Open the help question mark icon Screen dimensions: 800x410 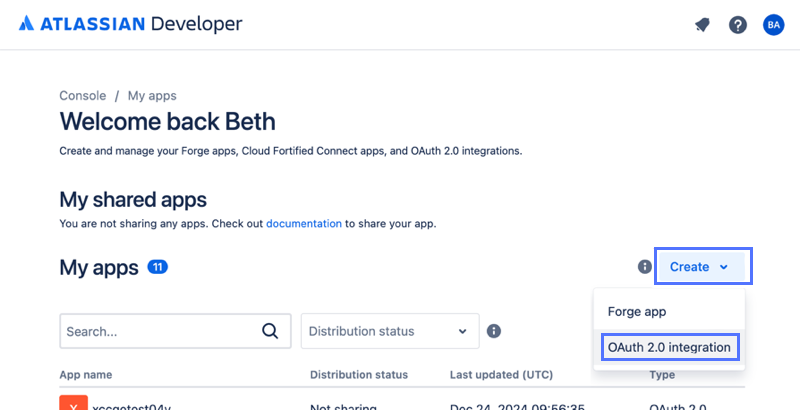[x=738, y=24]
